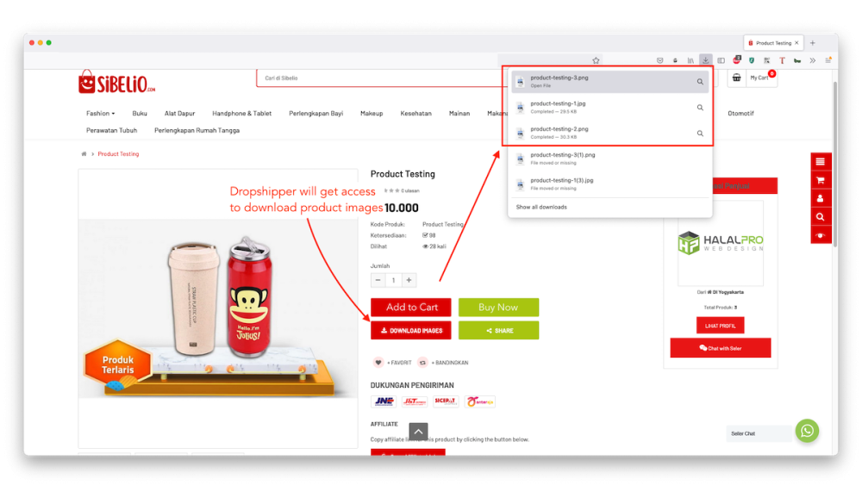Image resolution: width=862 pixels, height=504 pixels.
Task: Click the red sidebar search icon
Action: point(821,217)
